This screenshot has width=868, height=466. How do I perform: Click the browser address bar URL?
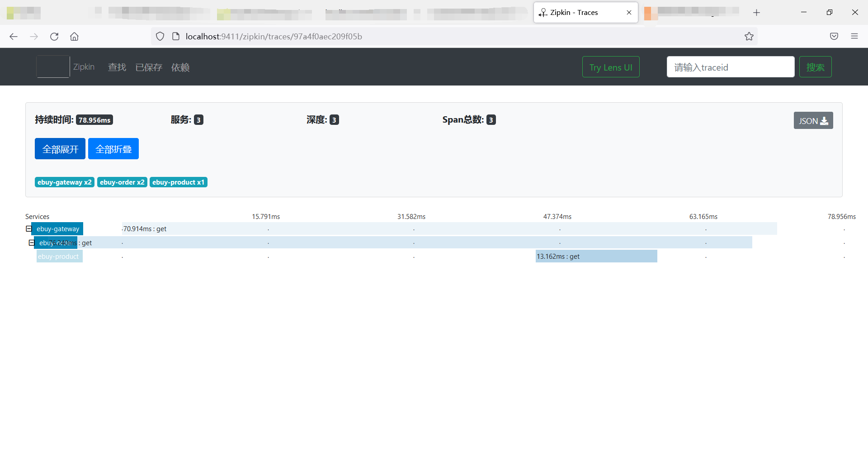pos(274,37)
